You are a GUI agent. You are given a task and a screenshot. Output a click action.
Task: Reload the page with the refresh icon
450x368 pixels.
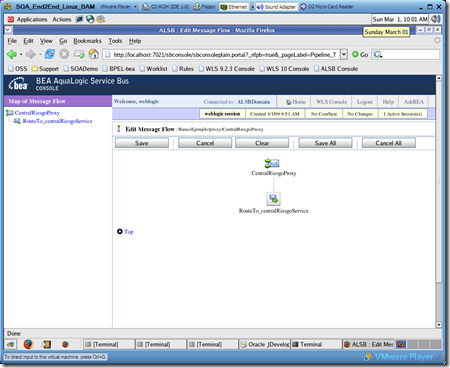50,54
